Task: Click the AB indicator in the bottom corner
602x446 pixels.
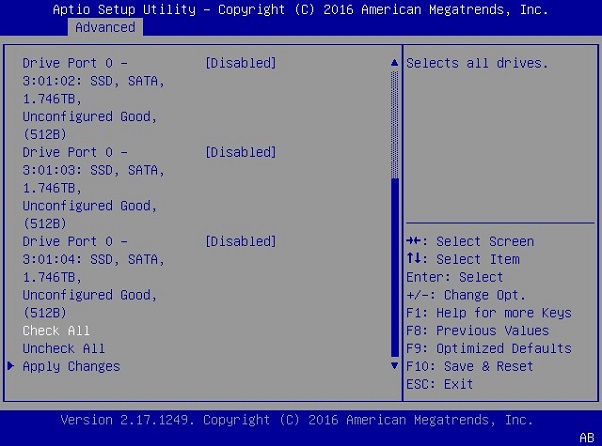Action: pyautogui.click(x=586, y=437)
